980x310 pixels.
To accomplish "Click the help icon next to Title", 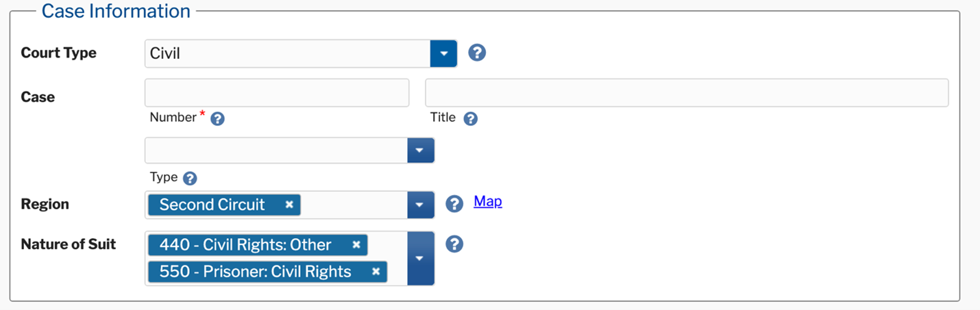I will pos(470,118).
